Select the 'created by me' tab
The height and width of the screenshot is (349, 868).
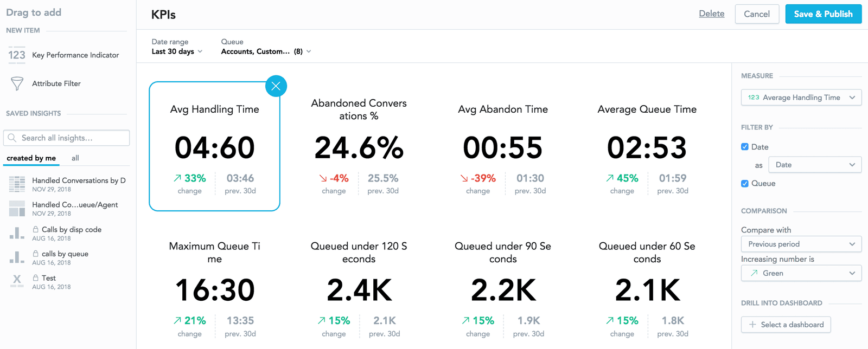coord(31,158)
